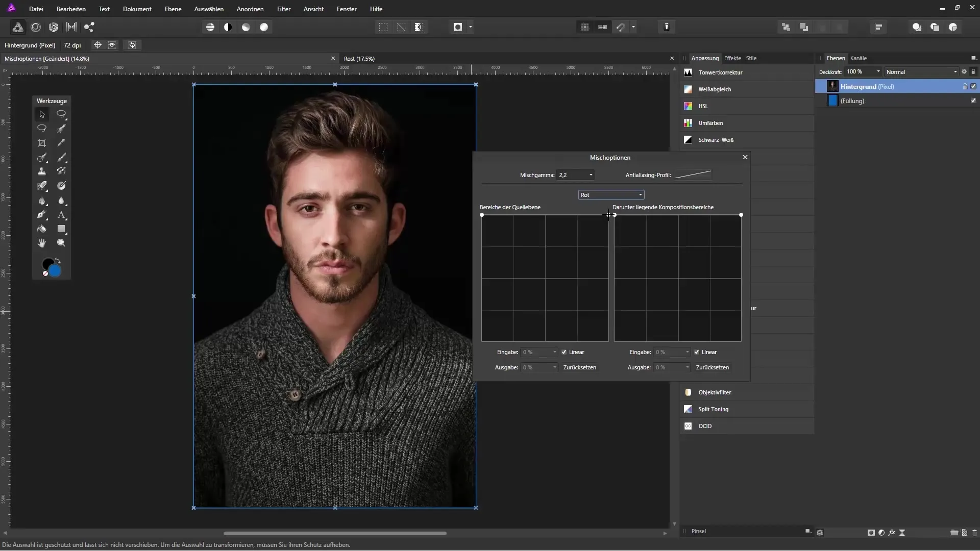Switch to the Export Persona

pos(89,27)
